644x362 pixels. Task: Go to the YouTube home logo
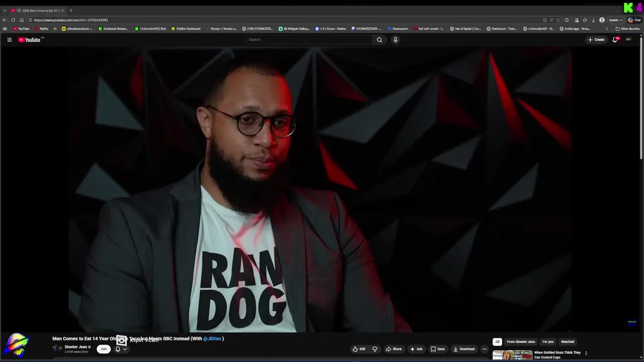(29, 40)
